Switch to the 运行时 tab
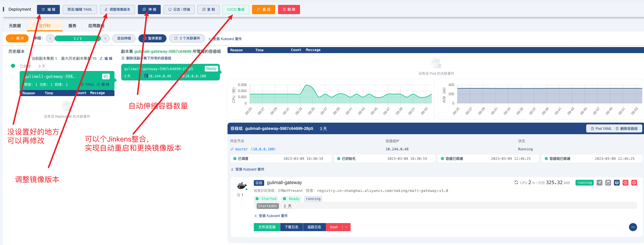 coord(45,26)
